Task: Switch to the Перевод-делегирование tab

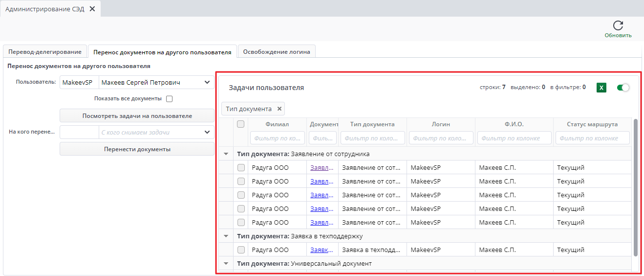Action: [45, 51]
